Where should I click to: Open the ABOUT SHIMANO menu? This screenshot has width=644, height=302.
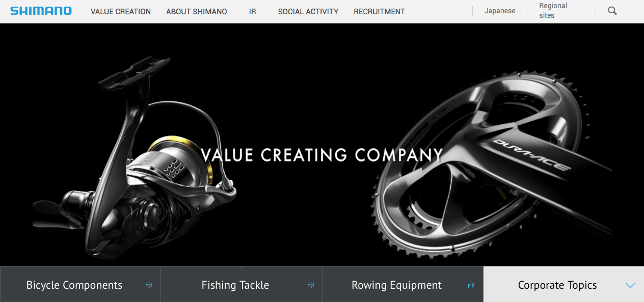[x=197, y=11]
